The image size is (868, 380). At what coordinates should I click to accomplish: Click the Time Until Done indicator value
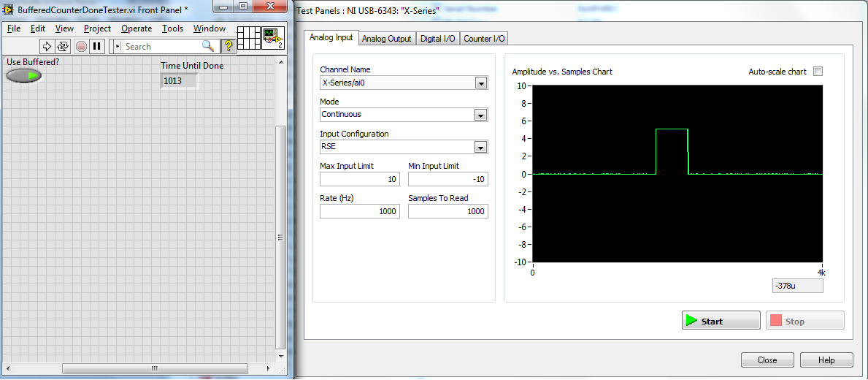point(179,81)
